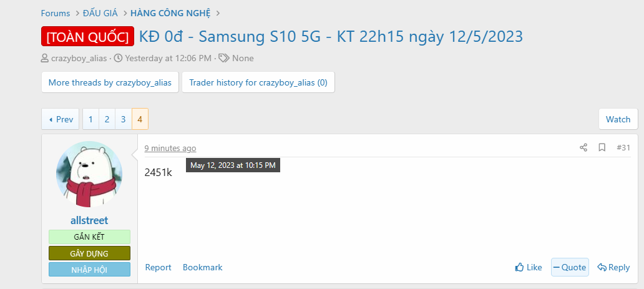Open allstreet username profile link

[x=89, y=220]
